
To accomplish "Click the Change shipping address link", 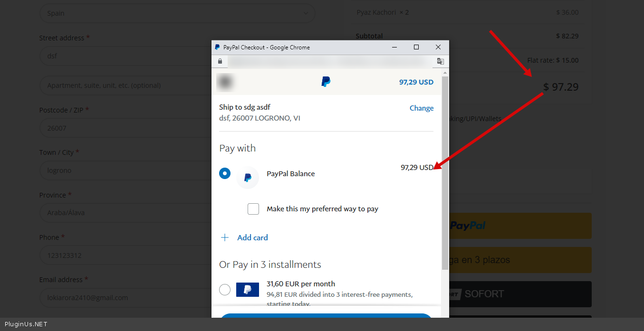I will [421, 108].
